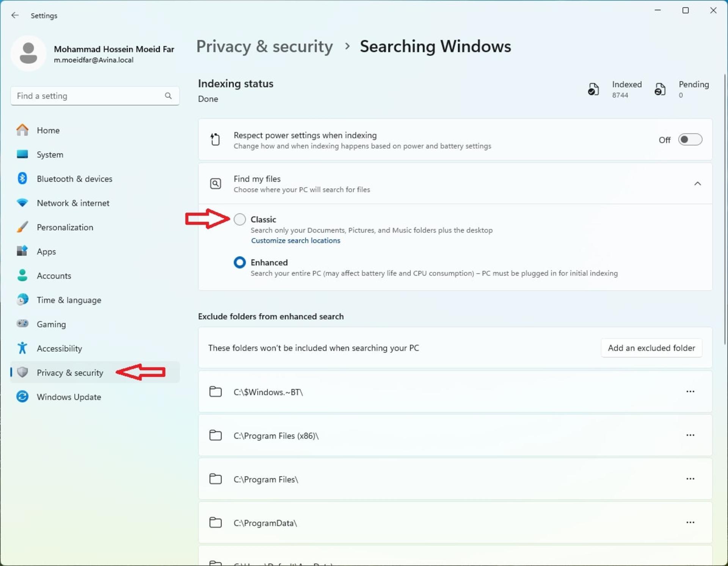Click the user name Mohammad Hossein Moeid Far
Image resolution: width=728 pixels, height=566 pixels.
(x=114, y=49)
